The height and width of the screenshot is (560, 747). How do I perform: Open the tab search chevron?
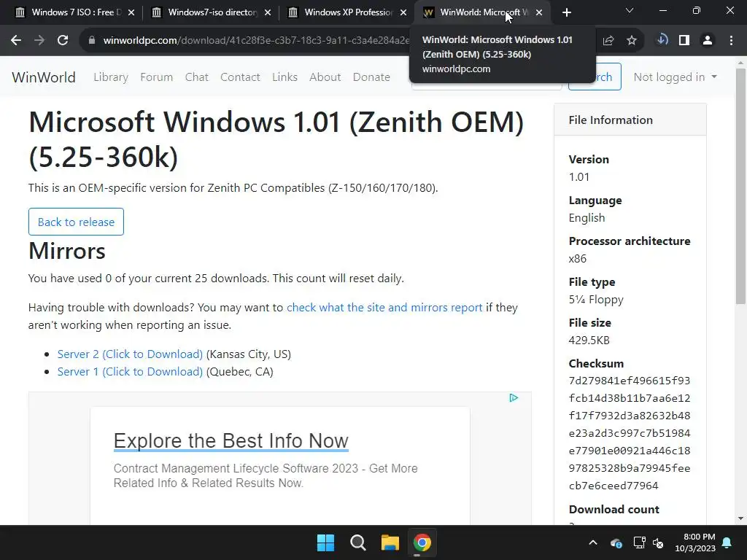(630, 10)
